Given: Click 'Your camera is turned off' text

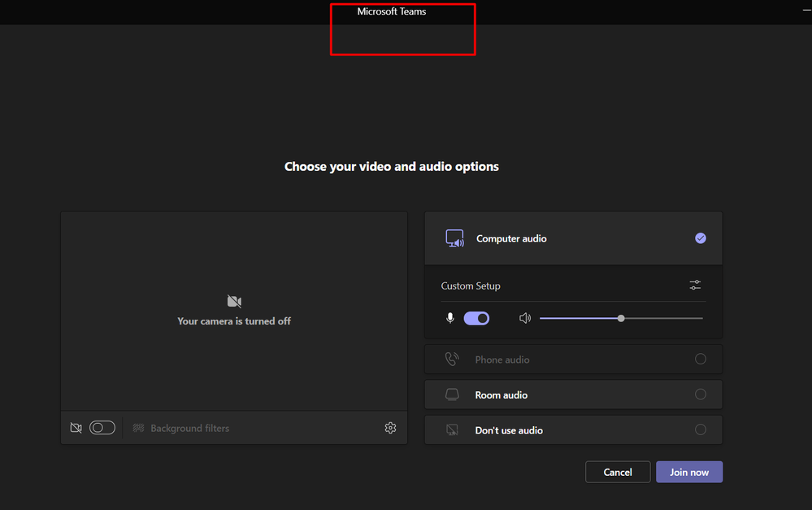Looking at the screenshot, I should 234,321.
